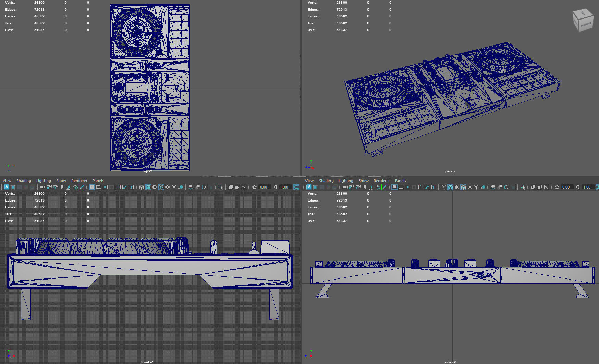Open Panels menu in side viewport
The image size is (599, 364).
coord(400,181)
